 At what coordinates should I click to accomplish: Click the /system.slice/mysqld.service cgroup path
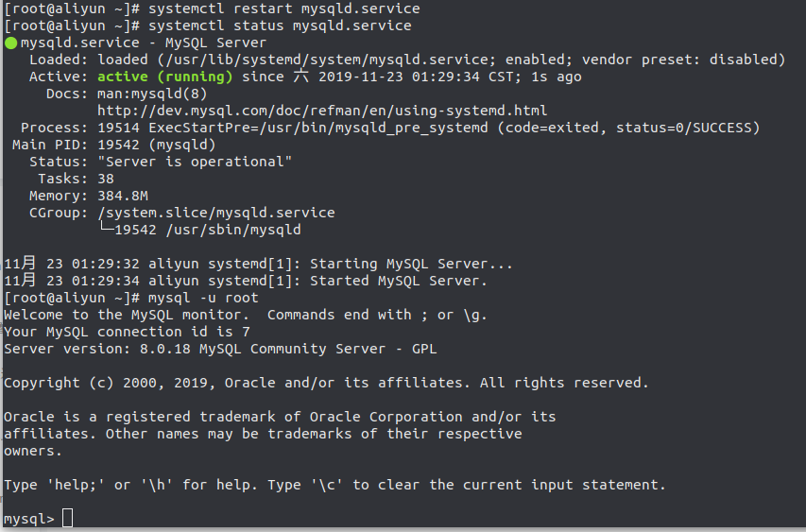(215, 213)
